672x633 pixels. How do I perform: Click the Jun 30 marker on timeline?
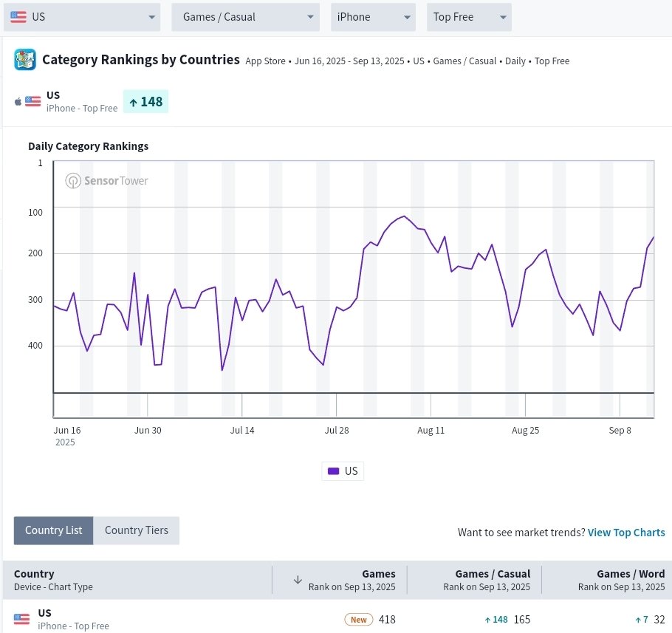click(x=148, y=431)
